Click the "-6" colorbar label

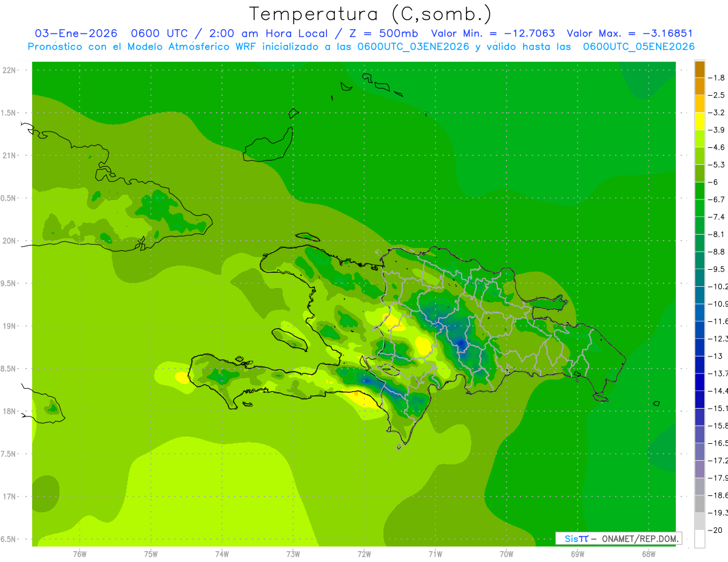point(714,182)
